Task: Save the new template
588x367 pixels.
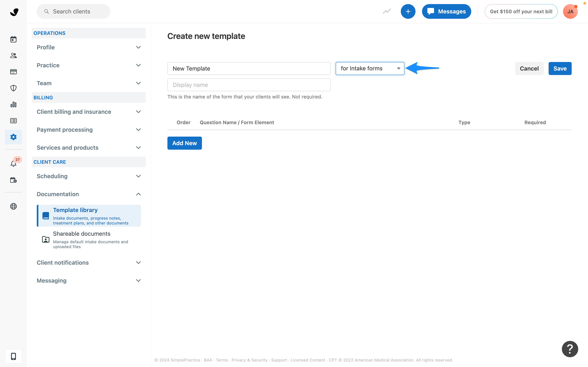Action: coord(560,68)
